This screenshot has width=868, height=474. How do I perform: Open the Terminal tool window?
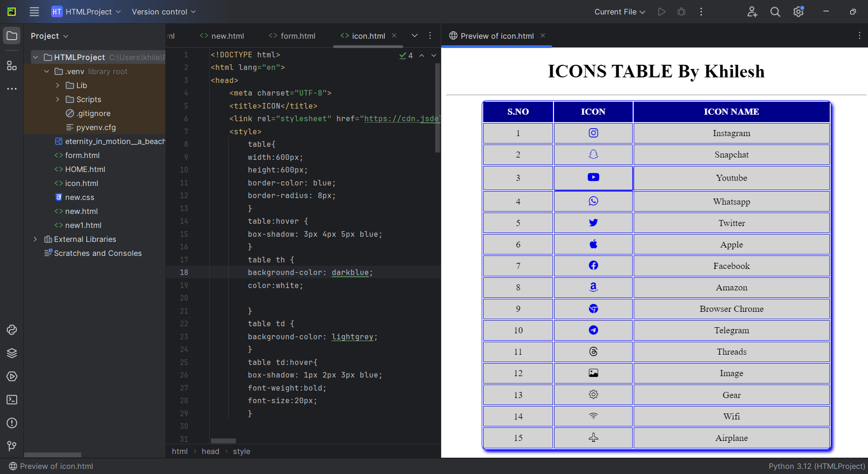click(12, 400)
